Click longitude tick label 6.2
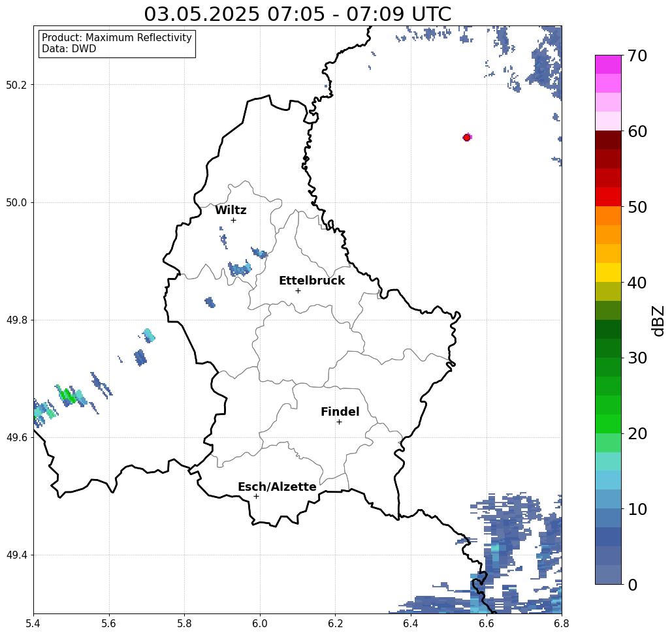The image size is (672, 635). pyautogui.click(x=335, y=623)
